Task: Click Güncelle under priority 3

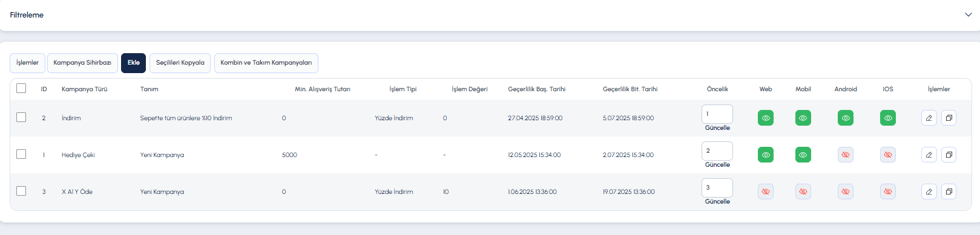Action: (717, 202)
